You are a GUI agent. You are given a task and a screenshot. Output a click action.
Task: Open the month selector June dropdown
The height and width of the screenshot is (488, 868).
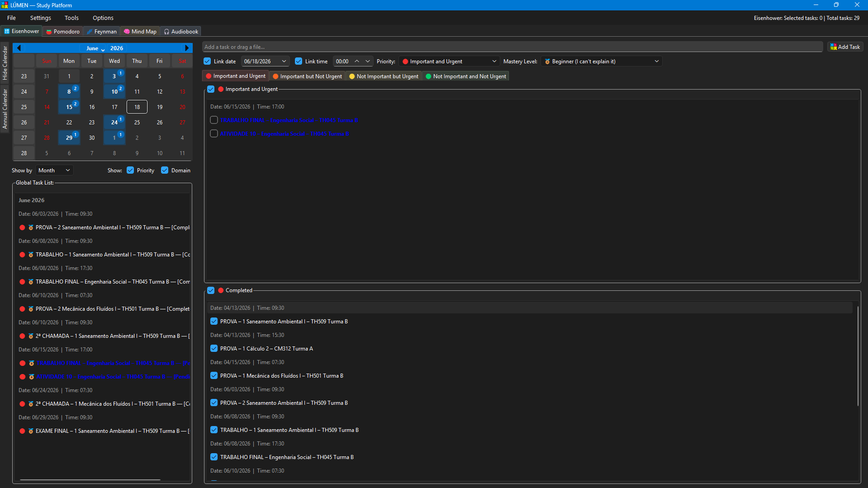click(95, 48)
